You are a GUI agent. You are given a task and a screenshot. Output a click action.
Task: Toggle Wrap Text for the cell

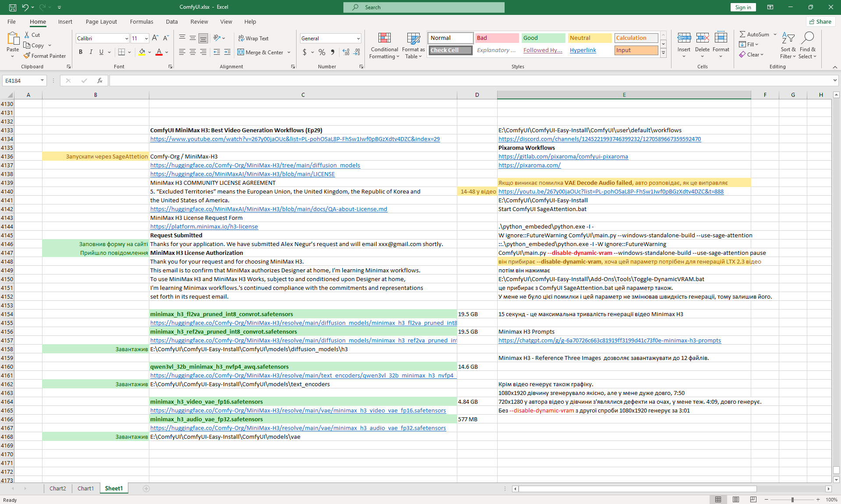point(253,39)
